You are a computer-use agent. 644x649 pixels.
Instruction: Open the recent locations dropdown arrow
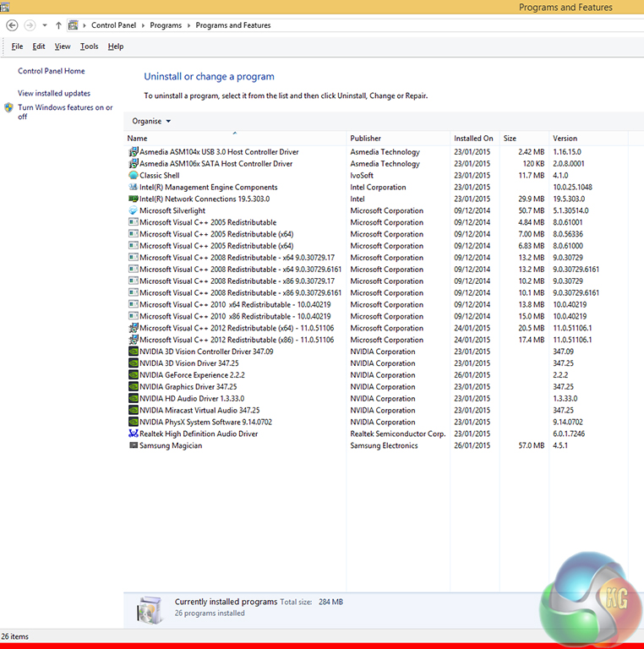(x=44, y=25)
